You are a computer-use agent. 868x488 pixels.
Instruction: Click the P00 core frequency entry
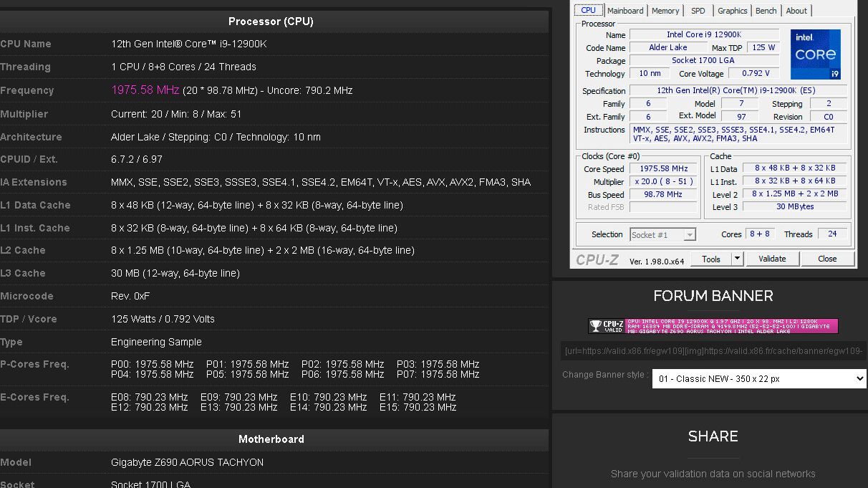tap(153, 364)
